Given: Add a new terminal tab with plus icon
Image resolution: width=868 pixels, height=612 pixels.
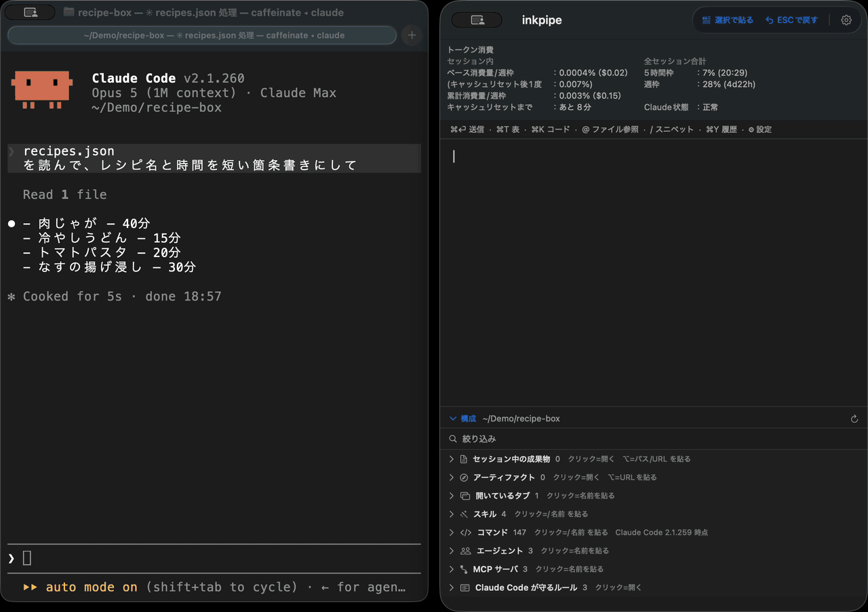Looking at the screenshot, I should 412,35.
